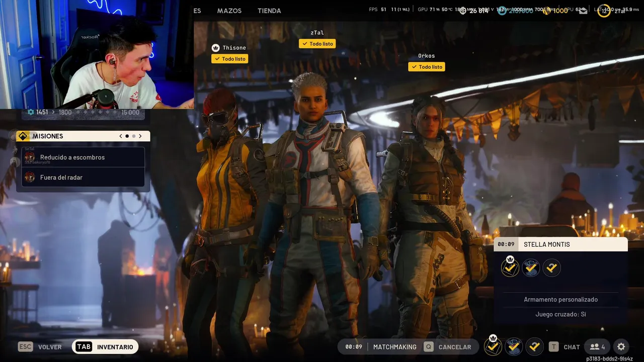Click the crowned leader avatar in Stella Montis panel

click(510, 267)
